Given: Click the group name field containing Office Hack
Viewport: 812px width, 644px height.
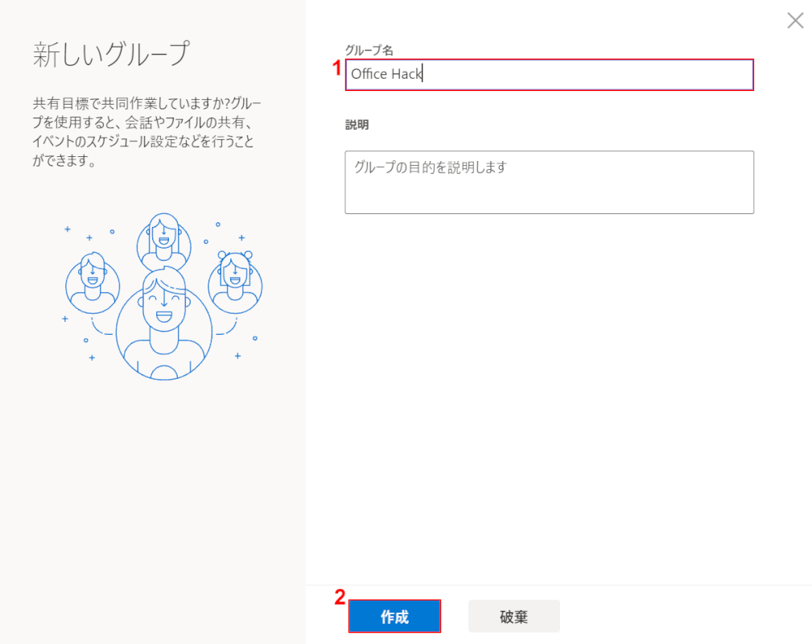Looking at the screenshot, I should point(550,75).
